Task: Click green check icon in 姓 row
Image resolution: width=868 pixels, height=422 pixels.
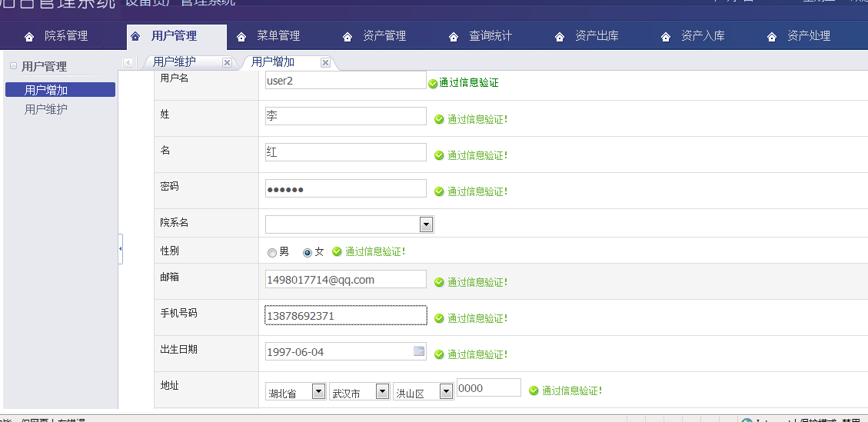Action: point(439,119)
